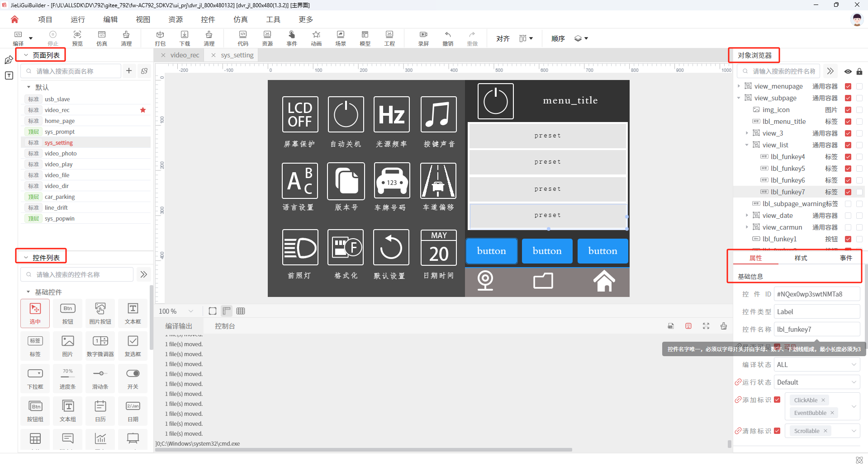Click the add page plus icon
The image size is (868, 466).
pos(129,71)
